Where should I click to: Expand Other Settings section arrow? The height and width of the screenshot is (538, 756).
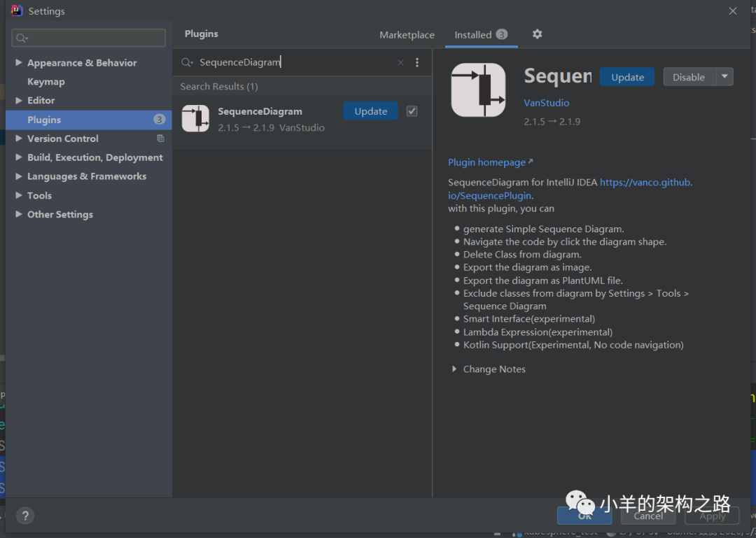19,214
